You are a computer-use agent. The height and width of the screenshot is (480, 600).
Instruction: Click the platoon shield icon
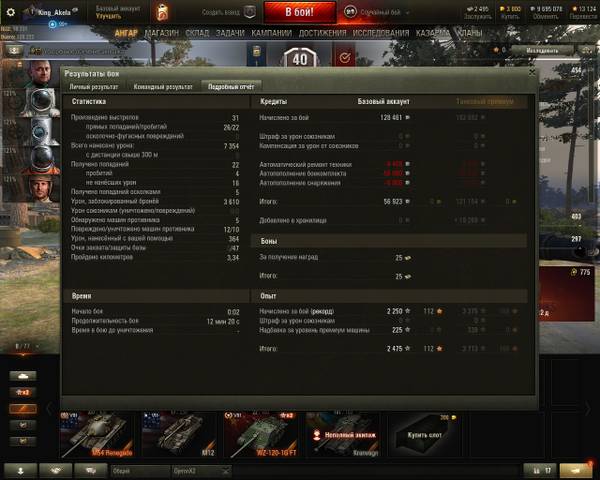point(250,12)
